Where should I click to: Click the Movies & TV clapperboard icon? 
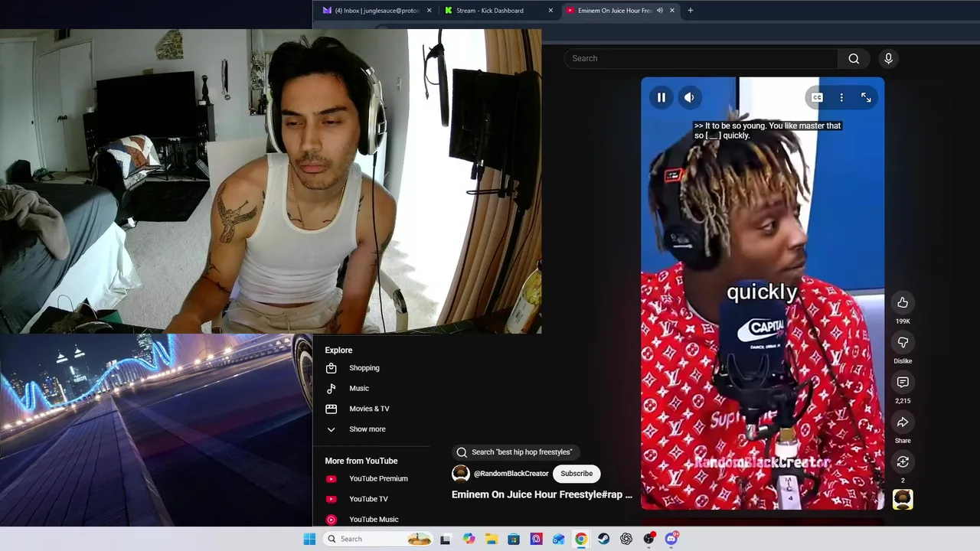[331, 409]
